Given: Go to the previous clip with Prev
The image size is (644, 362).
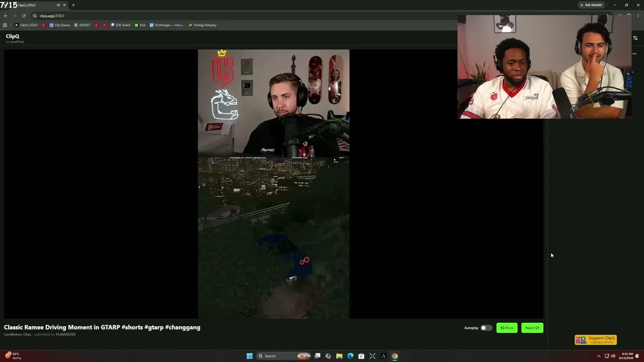Looking at the screenshot, I should point(507,328).
